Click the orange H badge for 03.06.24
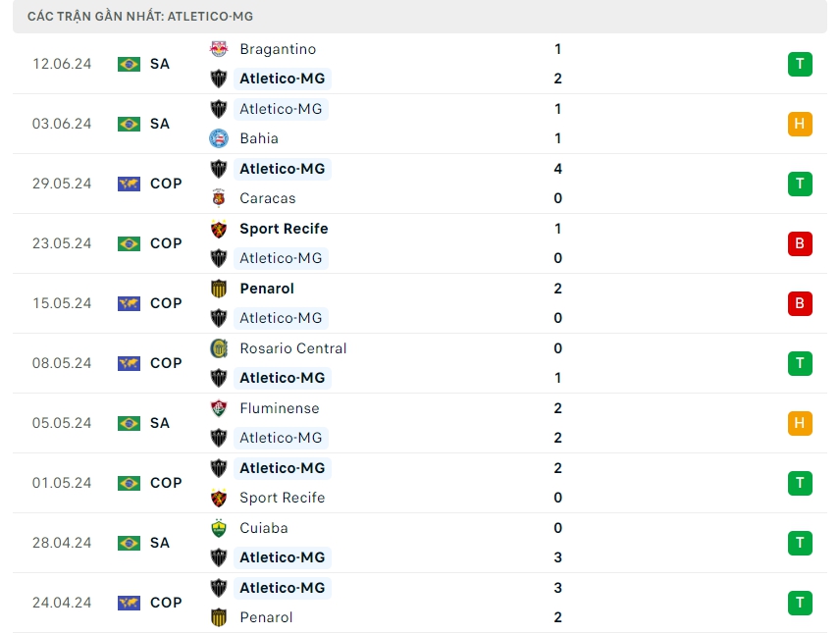This screenshot has height=635, width=840. [800, 124]
